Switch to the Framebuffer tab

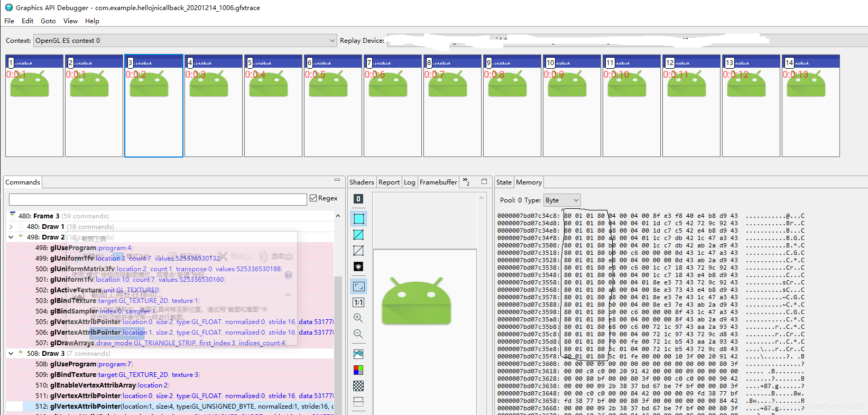pos(438,182)
